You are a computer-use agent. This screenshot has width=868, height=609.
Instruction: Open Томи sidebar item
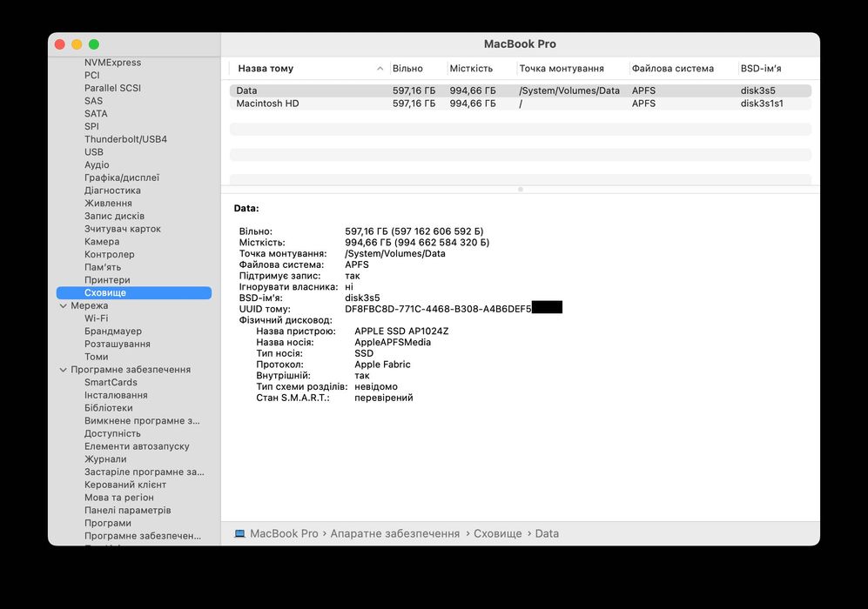click(97, 357)
